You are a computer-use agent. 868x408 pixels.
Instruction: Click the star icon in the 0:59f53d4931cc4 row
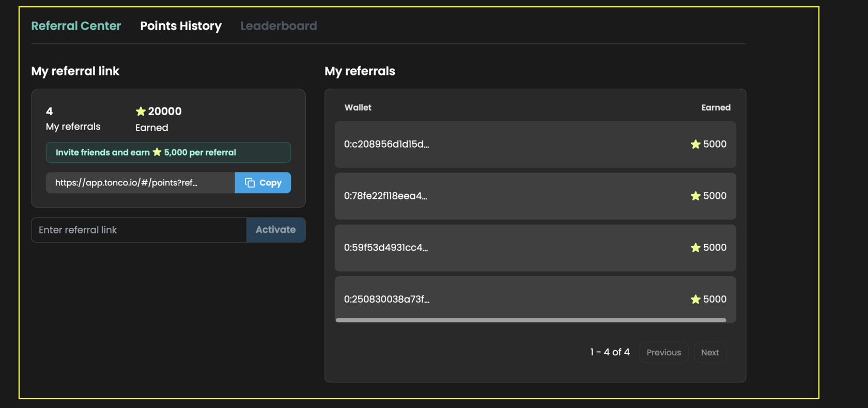(x=695, y=248)
